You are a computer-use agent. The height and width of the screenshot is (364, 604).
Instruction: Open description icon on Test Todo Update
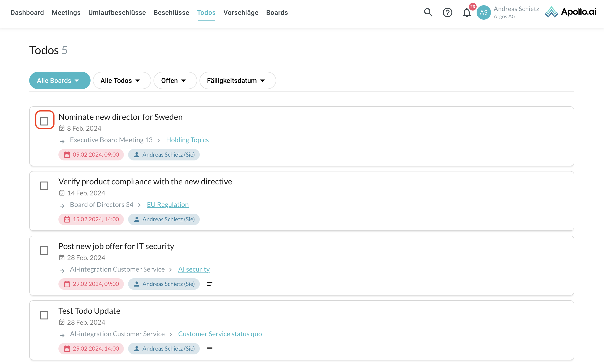click(210, 349)
